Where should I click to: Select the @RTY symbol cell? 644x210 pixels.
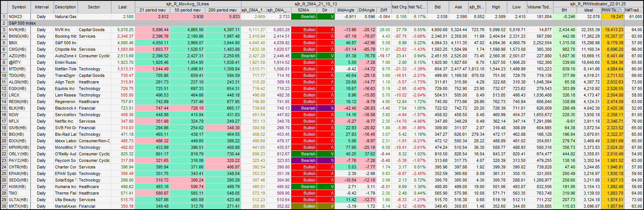tap(19, 62)
